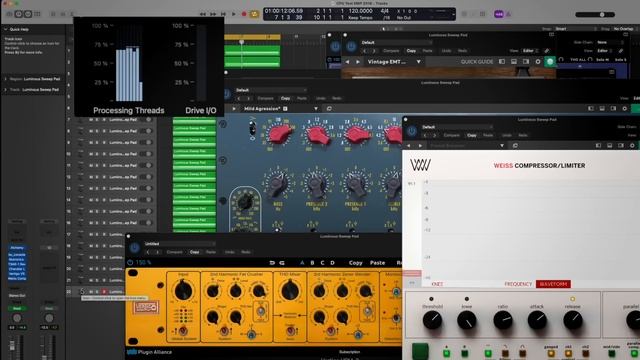Click the next preset arrow beside Vintage EMT

[x=358, y=62]
